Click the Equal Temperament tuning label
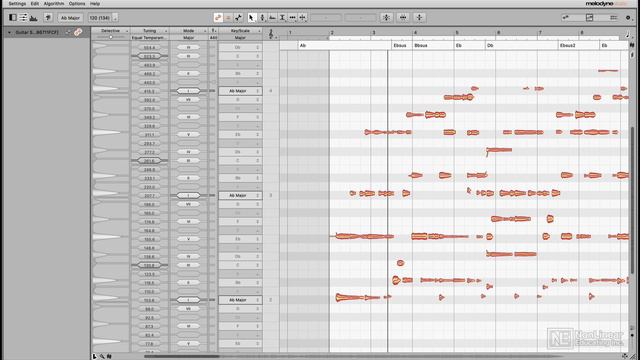The image size is (640, 360). 148,38
